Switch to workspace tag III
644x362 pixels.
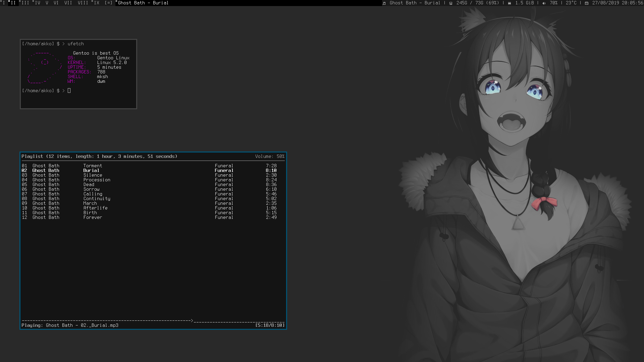click(x=25, y=3)
